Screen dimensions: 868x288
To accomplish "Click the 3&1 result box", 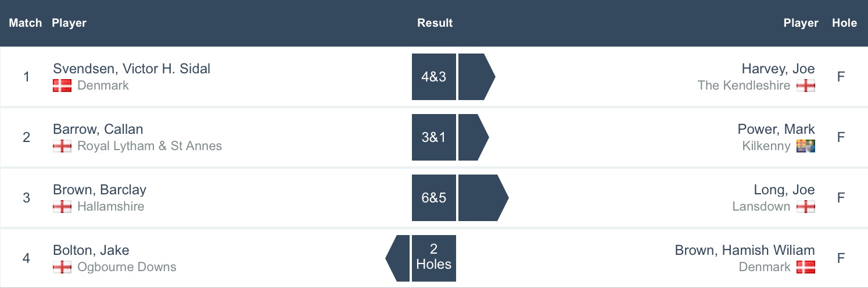I will click(x=433, y=137).
